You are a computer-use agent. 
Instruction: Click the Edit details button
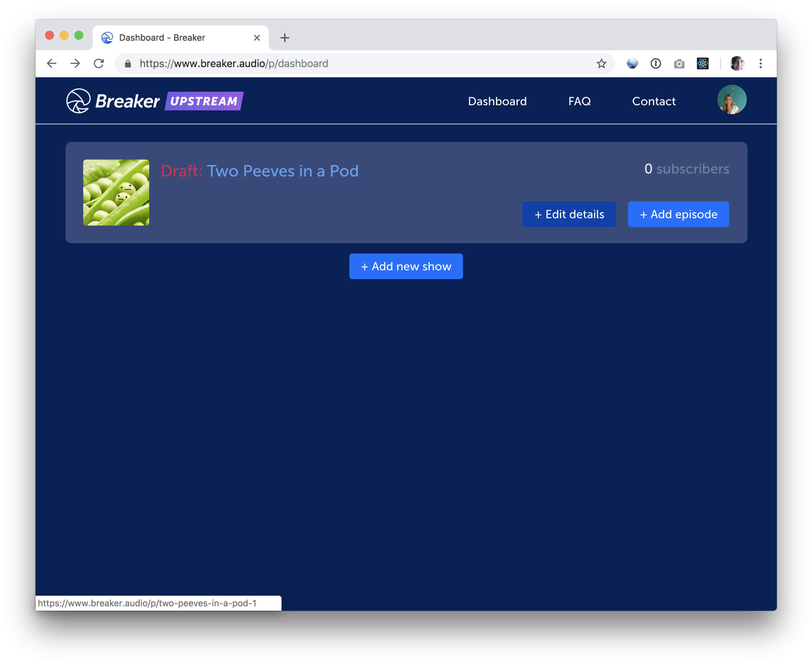tap(569, 214)
